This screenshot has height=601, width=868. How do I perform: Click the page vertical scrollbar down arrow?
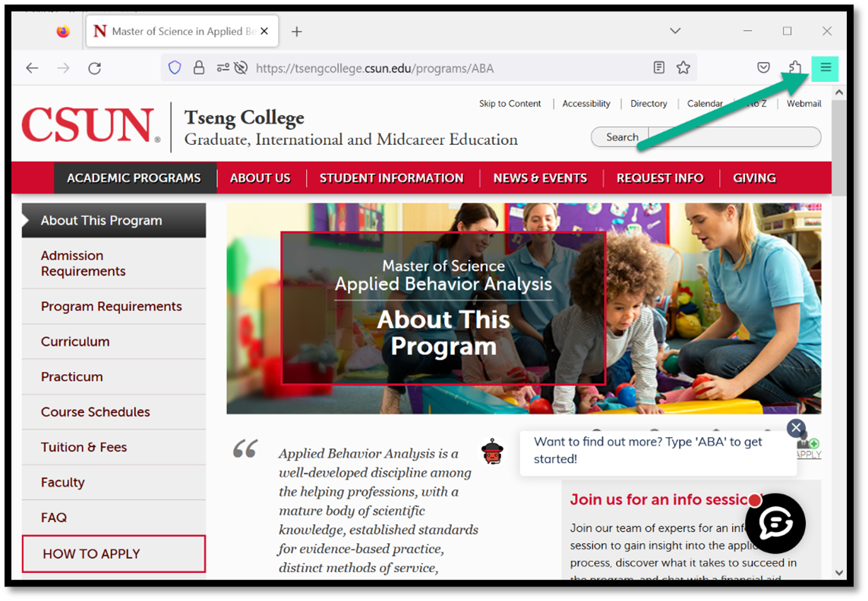839,573
